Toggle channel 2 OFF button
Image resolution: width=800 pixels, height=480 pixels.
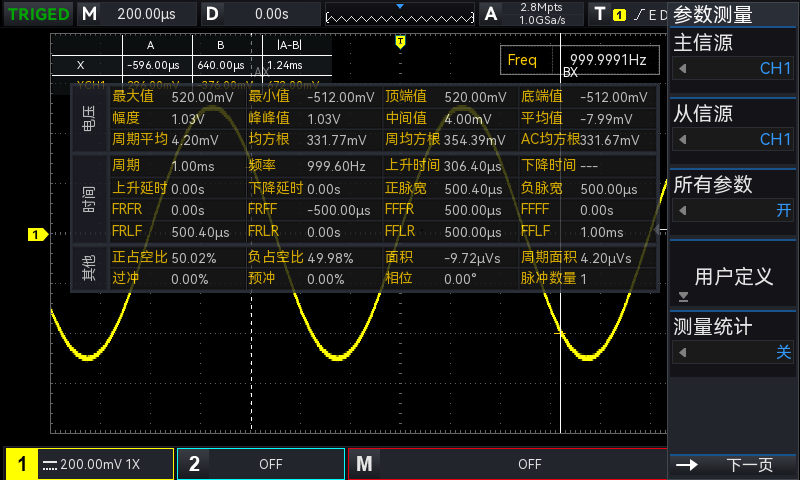(261, 464)
